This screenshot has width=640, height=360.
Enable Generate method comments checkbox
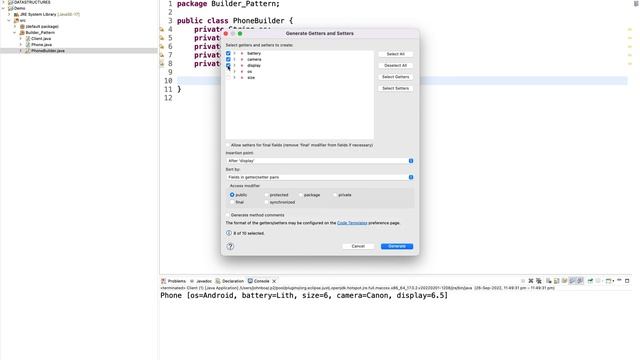[228, 215]
